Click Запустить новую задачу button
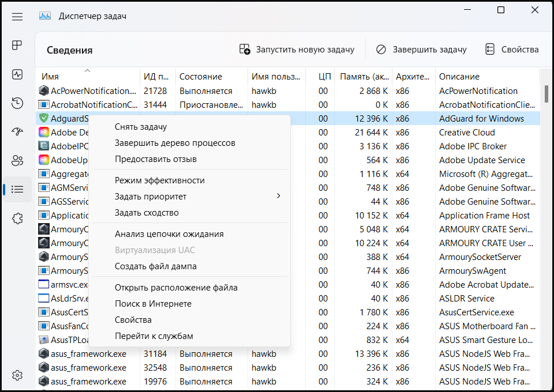This screenshot has width=554, height=392. click(297, 50)
